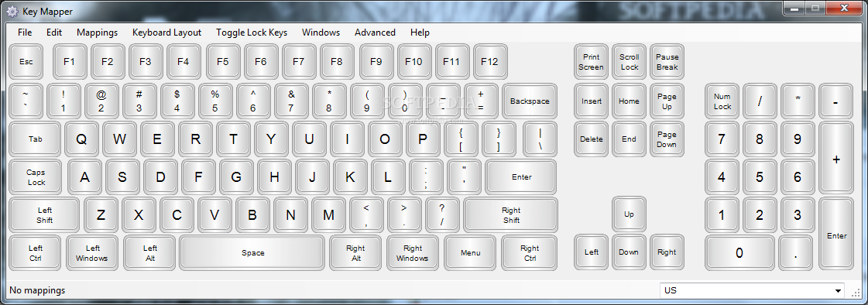Select the Pause Break key

pyautogui.click(x=667, y=61)
